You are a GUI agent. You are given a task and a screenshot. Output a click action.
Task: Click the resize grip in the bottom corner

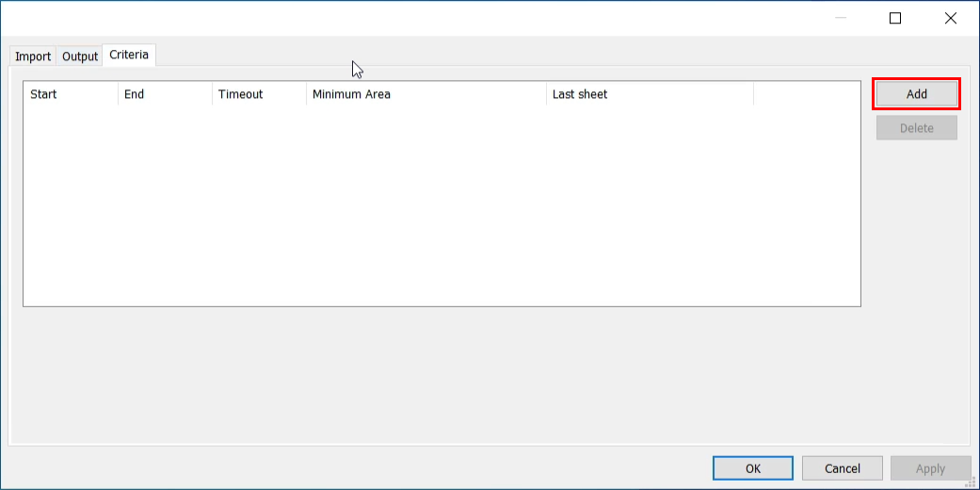971,482
